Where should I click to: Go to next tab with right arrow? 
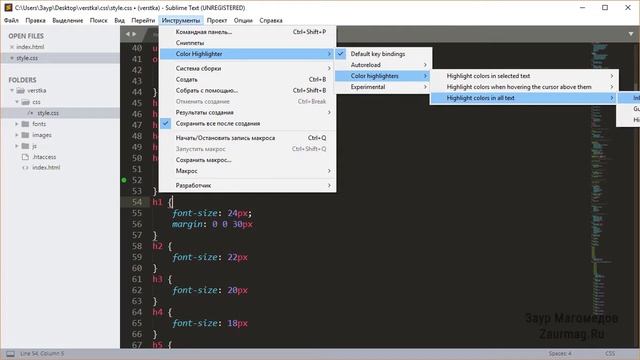pyautogui.click(x=134, y=34)
